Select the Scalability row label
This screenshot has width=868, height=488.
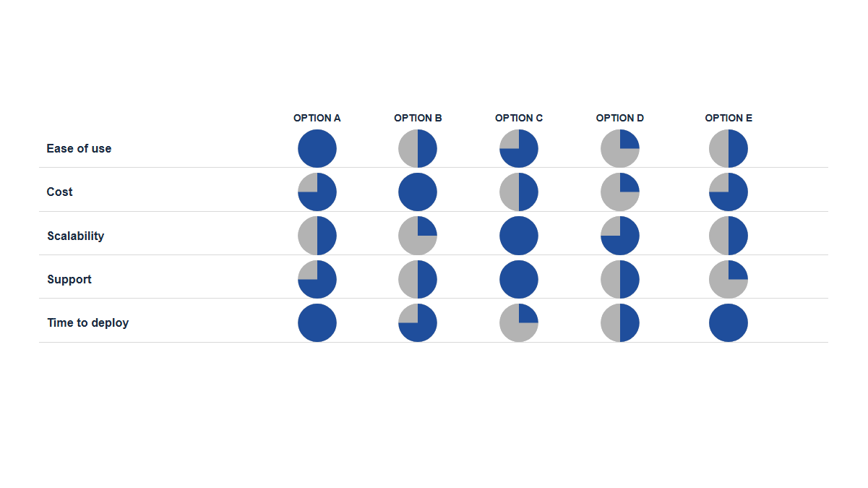pyautogui.click(x=76, y=236)
